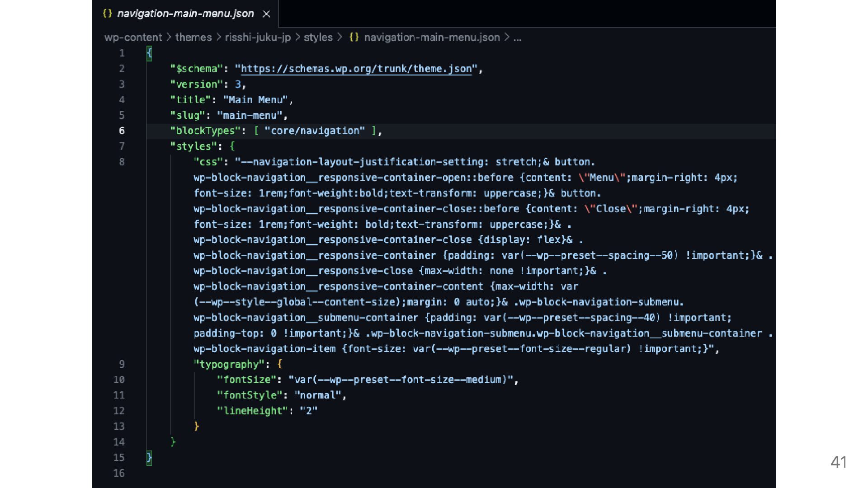
Task: Close the navigation-main-menu.json tab
Action: (x=266, y=14)
